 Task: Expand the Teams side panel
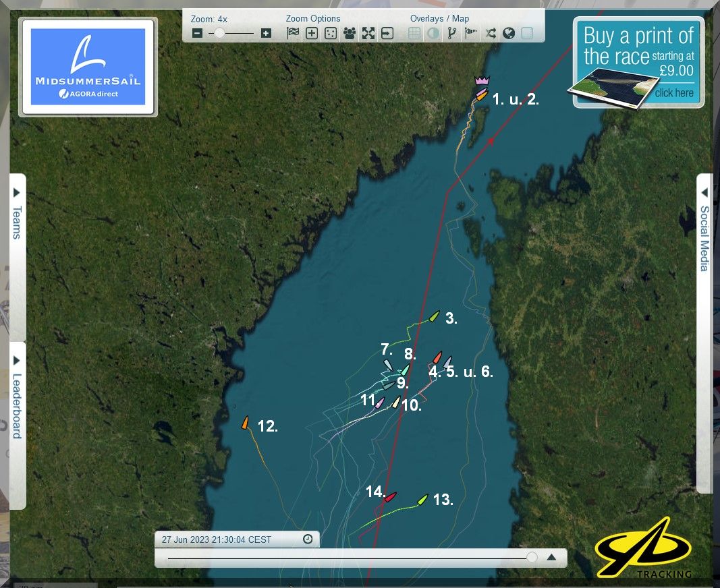[x=18, y=216]
